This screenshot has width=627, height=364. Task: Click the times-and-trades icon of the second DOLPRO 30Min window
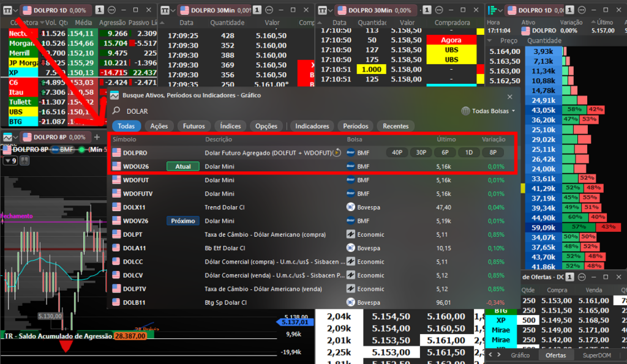(322, 10)
